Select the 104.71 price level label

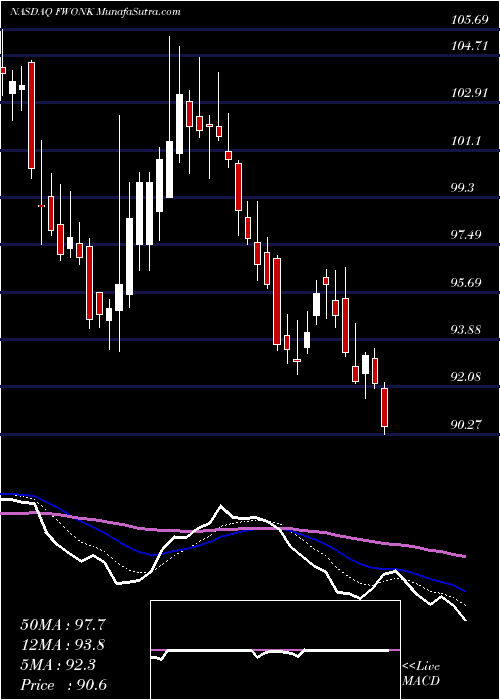(470, 46)
